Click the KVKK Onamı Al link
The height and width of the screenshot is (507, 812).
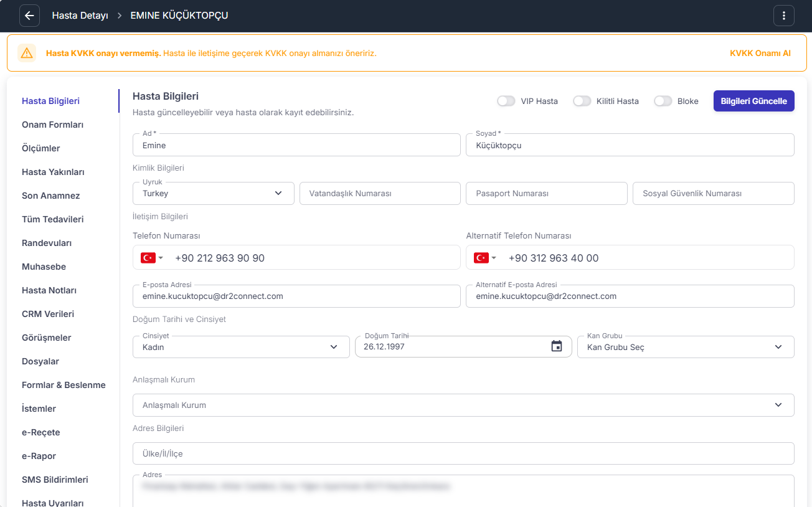pos(760,53)
